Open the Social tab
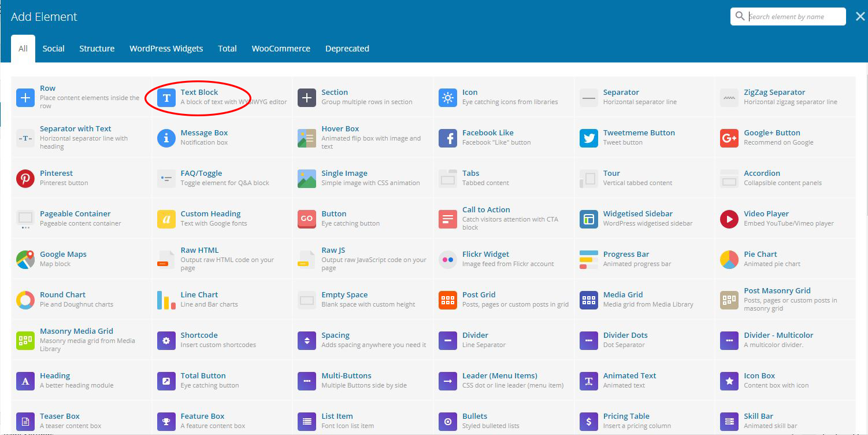 pyautogui.click(x=53, y=49)
